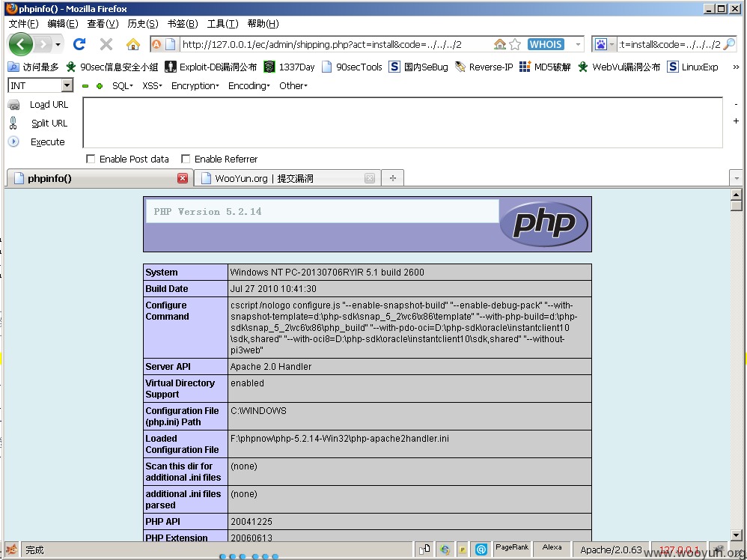Enable Referrer checkbox
Viewport: 747px width, 560px height.
[186, 159]
